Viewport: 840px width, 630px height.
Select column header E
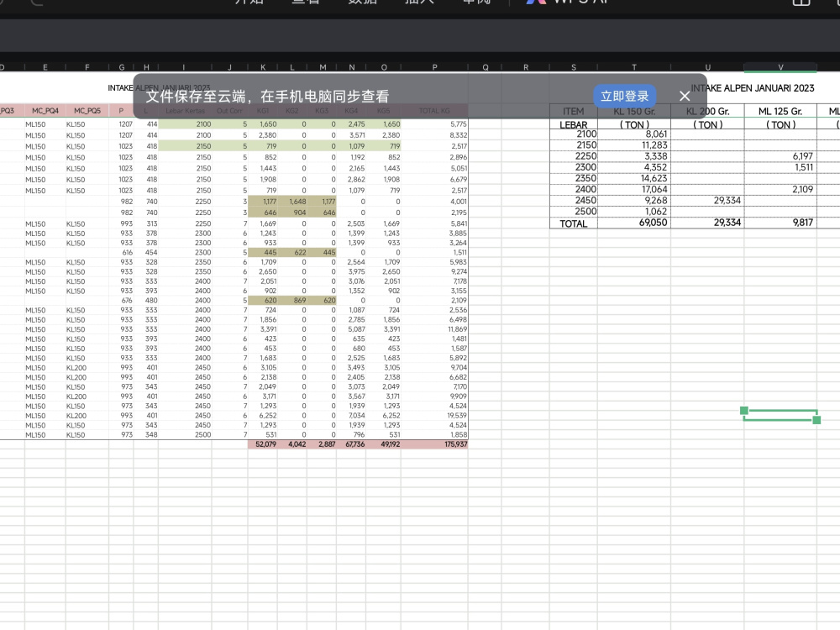pyautogui.click(x=45, y=67)
